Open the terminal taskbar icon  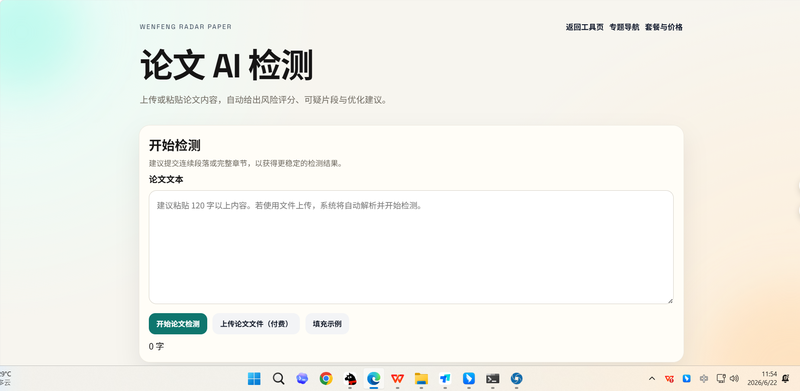[x=492, y=378]
